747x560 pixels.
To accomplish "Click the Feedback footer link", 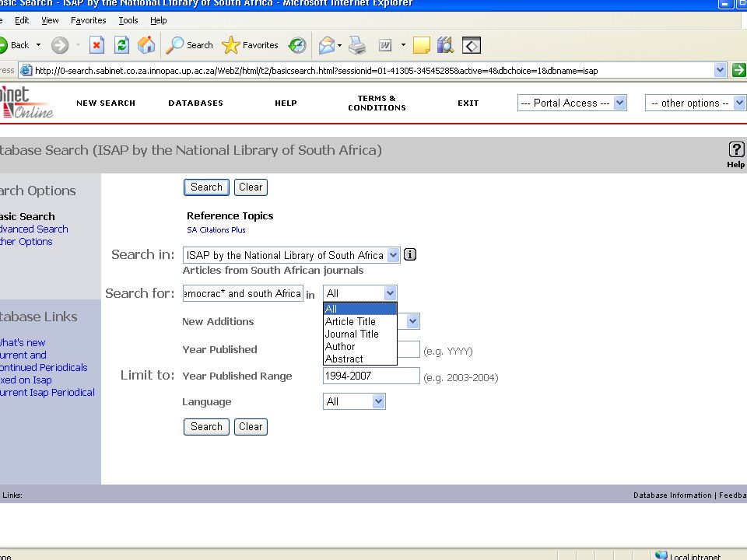I will 733,495.
